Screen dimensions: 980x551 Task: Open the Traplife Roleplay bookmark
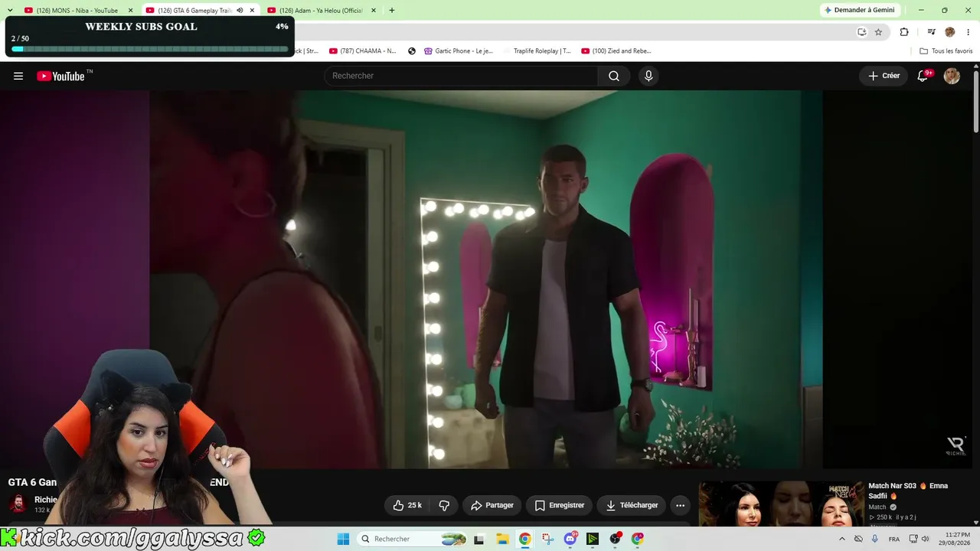click(537, 51)
